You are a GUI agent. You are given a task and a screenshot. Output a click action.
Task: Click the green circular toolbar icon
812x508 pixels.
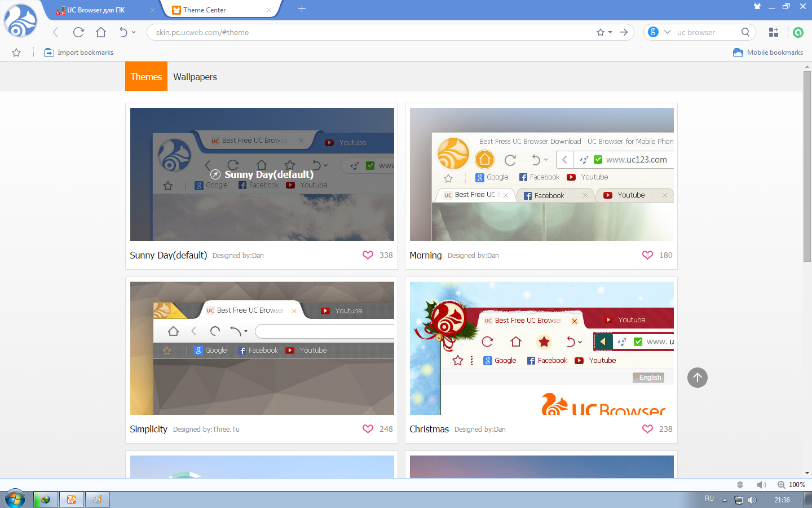coord(798,32)
